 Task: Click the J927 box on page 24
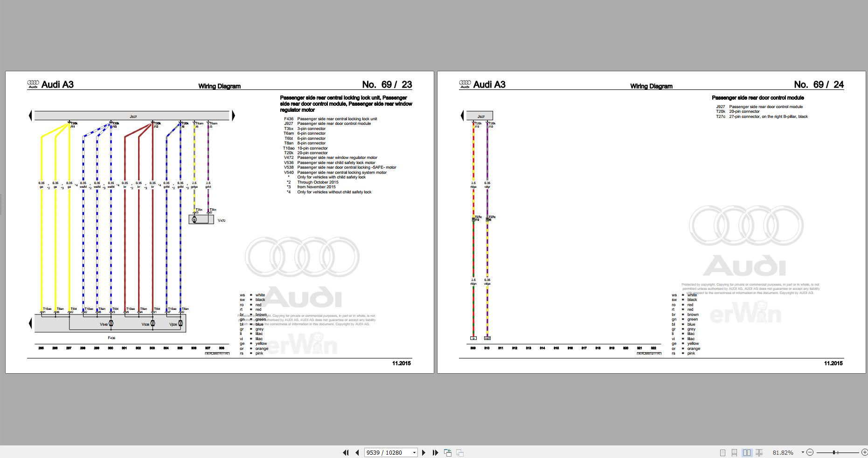point(480,116)
